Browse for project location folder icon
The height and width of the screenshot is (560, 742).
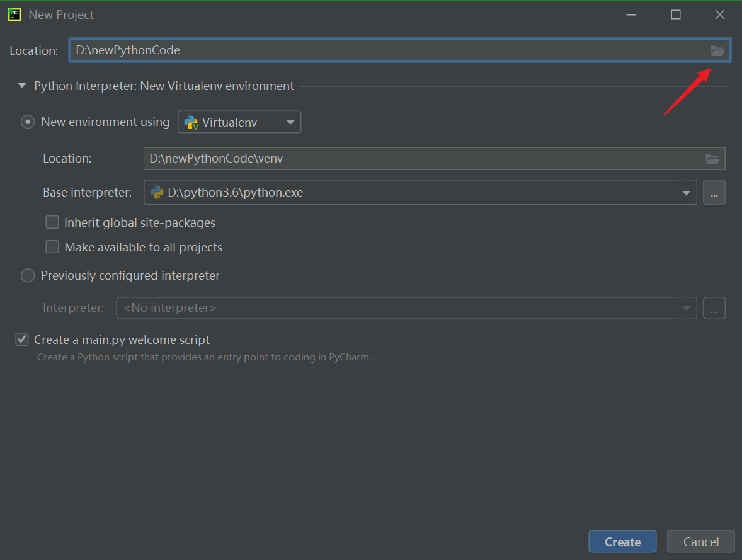(x=717, y=51)
